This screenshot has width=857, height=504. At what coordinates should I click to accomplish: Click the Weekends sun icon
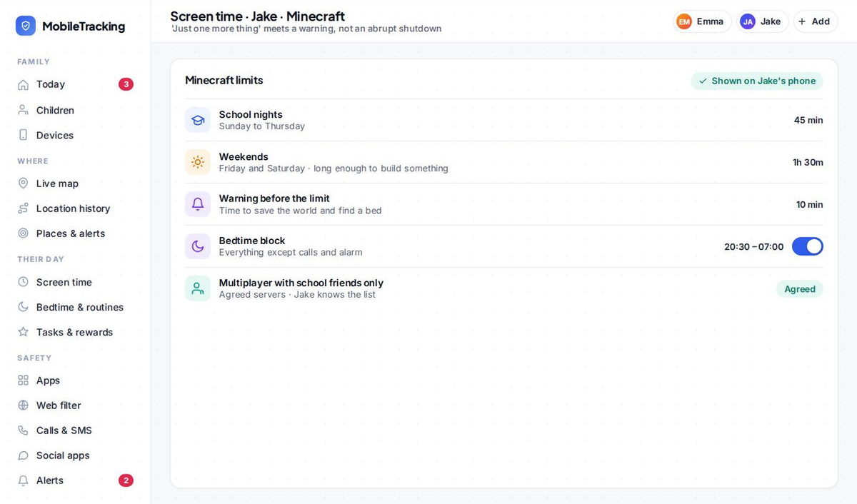(198, 162)
